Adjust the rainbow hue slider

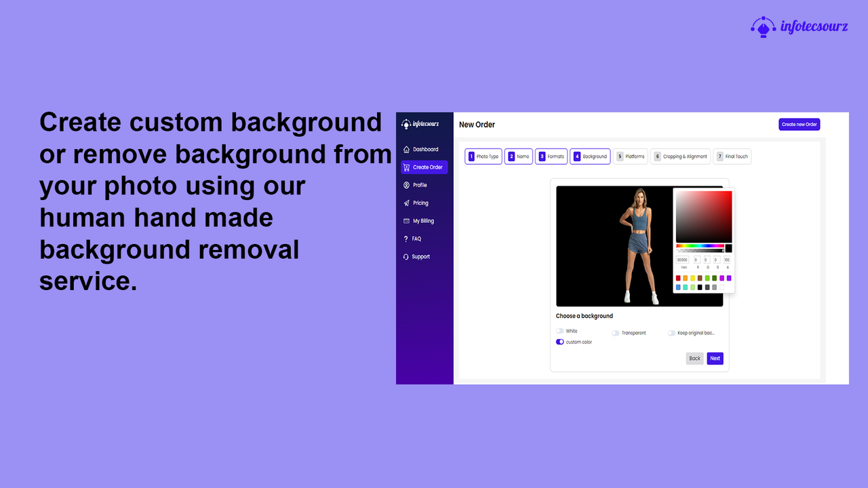(700, 245)
